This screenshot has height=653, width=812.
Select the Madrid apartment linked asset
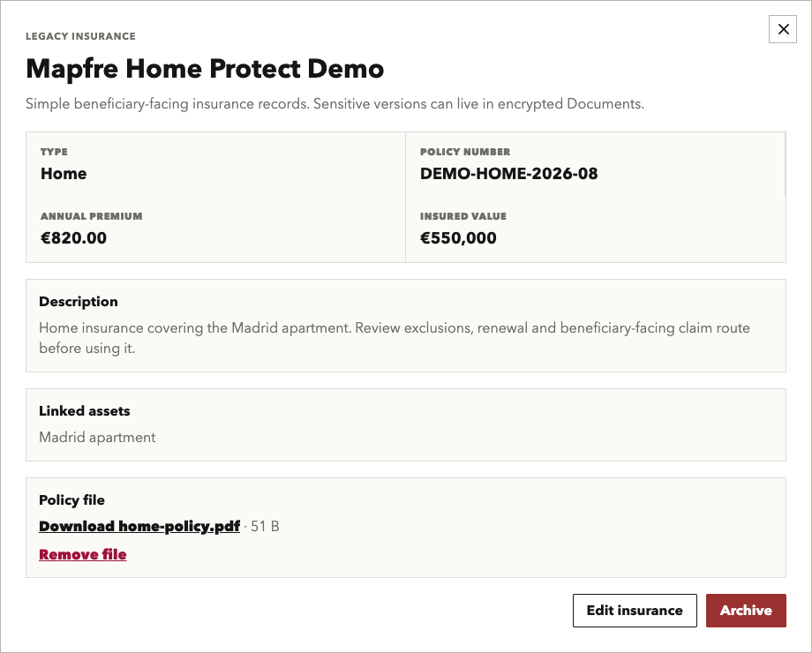click(x=97, y=438)
